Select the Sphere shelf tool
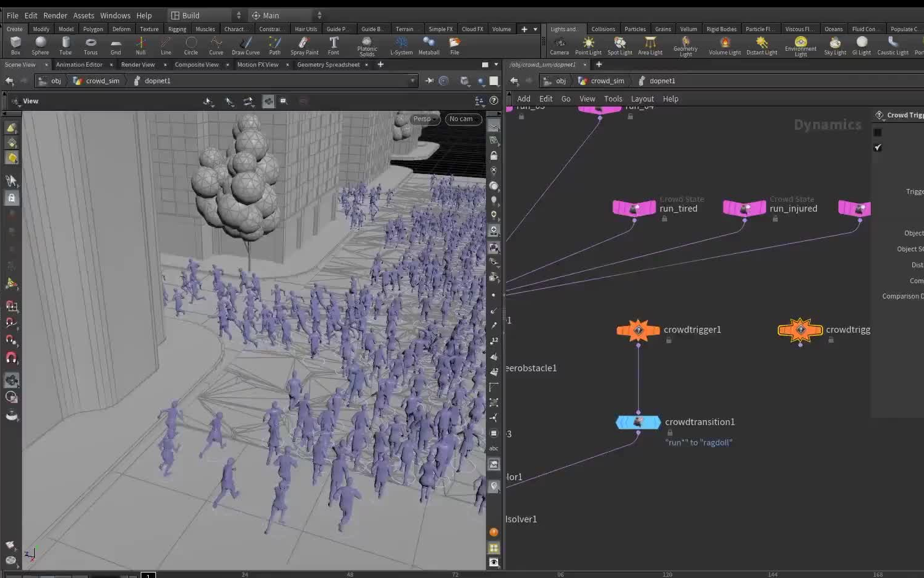Screen dimensions: 924x578 pos(40,45)
